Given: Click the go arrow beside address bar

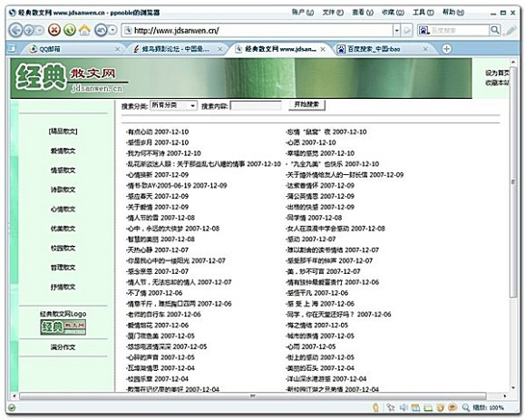Looking at the screenshot, I should point(406,31).
